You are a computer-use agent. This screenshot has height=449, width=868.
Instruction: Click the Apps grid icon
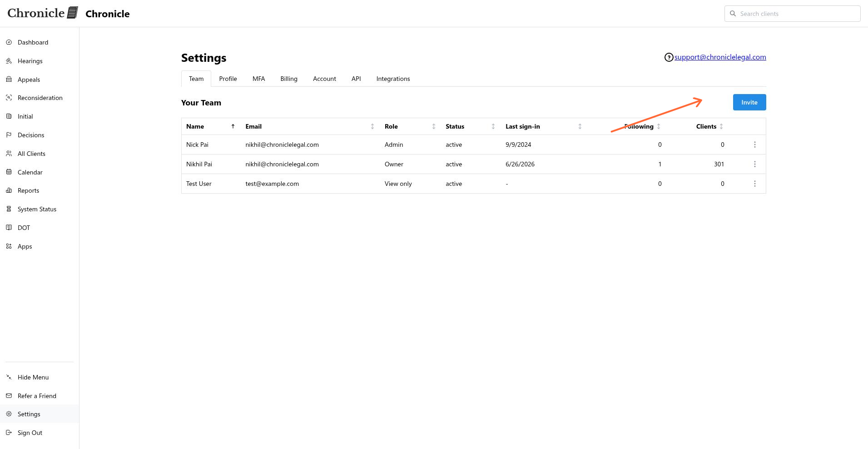coord(9,246)
